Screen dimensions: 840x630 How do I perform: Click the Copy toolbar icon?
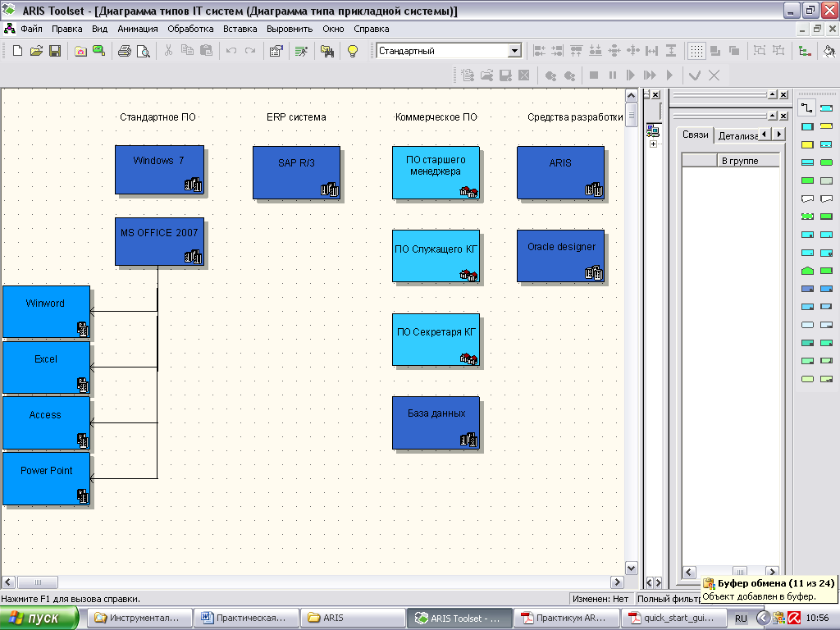[187, 51]
